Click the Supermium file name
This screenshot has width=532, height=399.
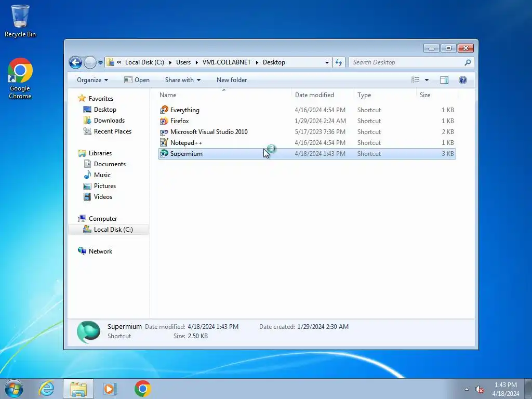click(x=187, y=154)
